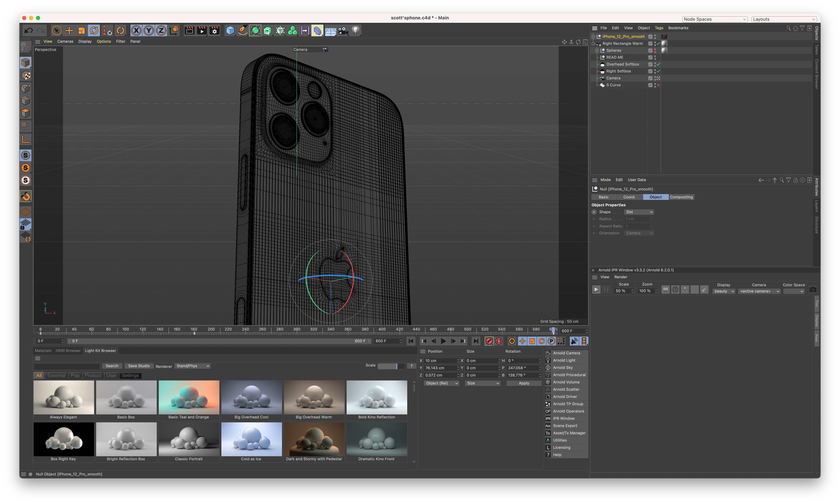
Task: Click the Cube primitive icon
Action: (x=230, y=31)
